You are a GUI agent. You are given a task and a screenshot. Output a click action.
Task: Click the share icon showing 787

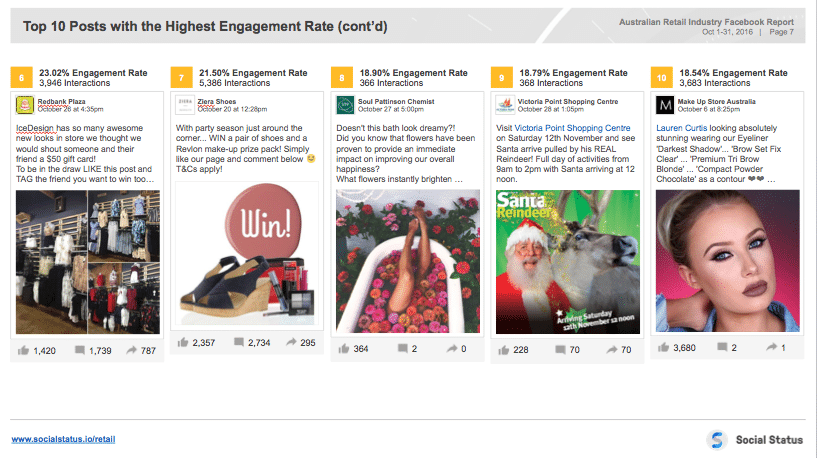132,351
